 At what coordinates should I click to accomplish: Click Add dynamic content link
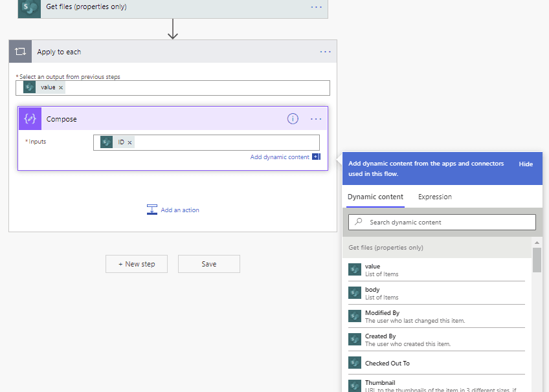pyautogui.click(x=280, y=157)
